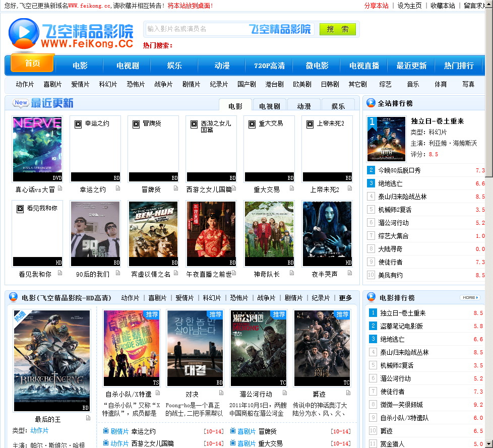The width and height of the screenshot is (493, 448).
Task: Open the 首页 navigation tab
Action: pos(33,63)
